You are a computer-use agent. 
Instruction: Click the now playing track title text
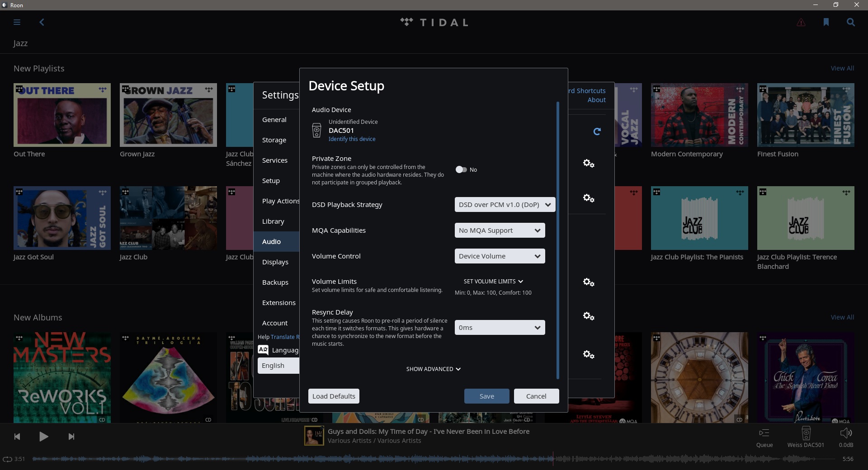pos(429,432)
